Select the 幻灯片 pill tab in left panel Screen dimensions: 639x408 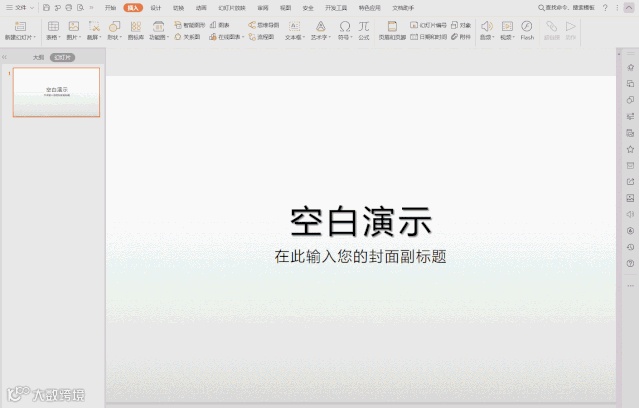pyautogui.click(x=62, y=57)
